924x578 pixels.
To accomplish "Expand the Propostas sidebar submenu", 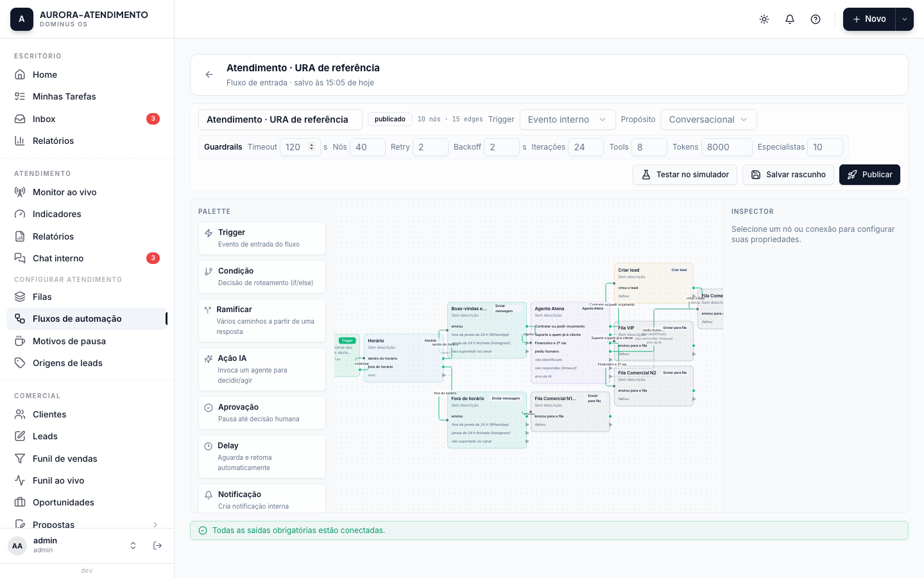I will tap(155, 525).
